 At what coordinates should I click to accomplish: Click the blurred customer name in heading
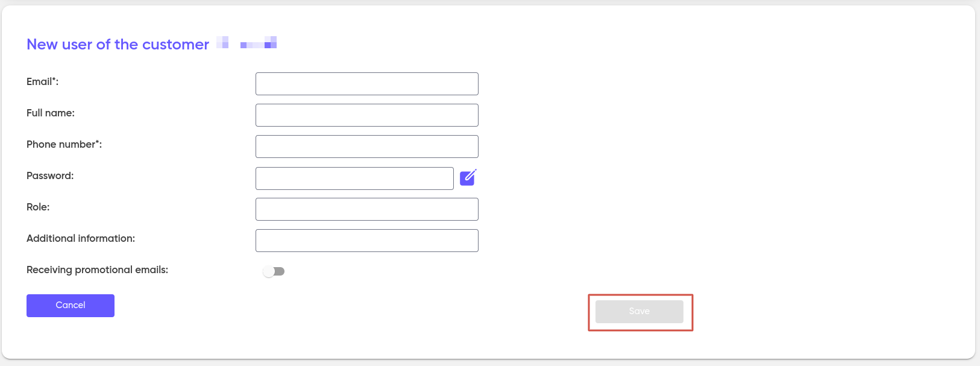tap(247, 43)
